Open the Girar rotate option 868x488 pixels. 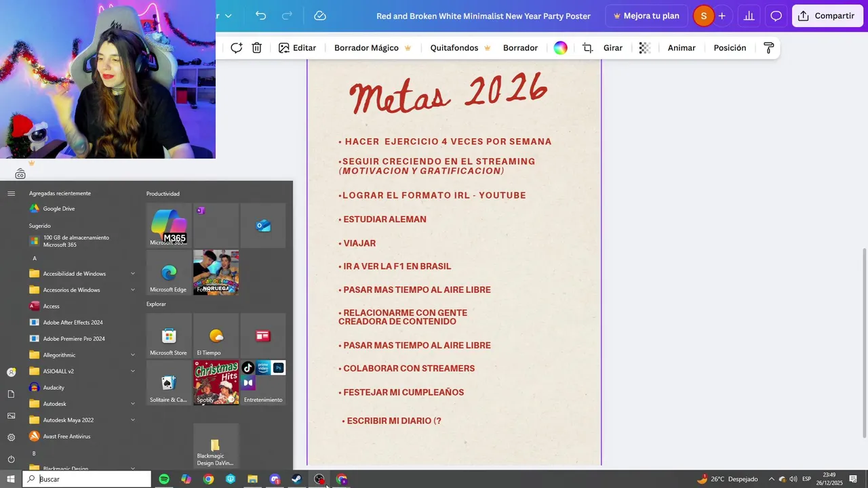(613, 48)
